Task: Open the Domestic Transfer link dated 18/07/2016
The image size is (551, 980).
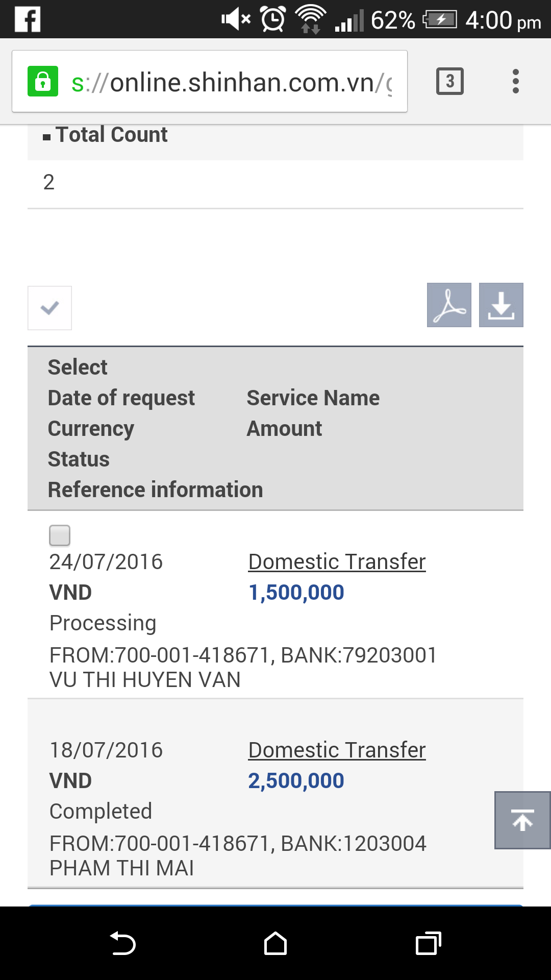Action: (337, 750)
